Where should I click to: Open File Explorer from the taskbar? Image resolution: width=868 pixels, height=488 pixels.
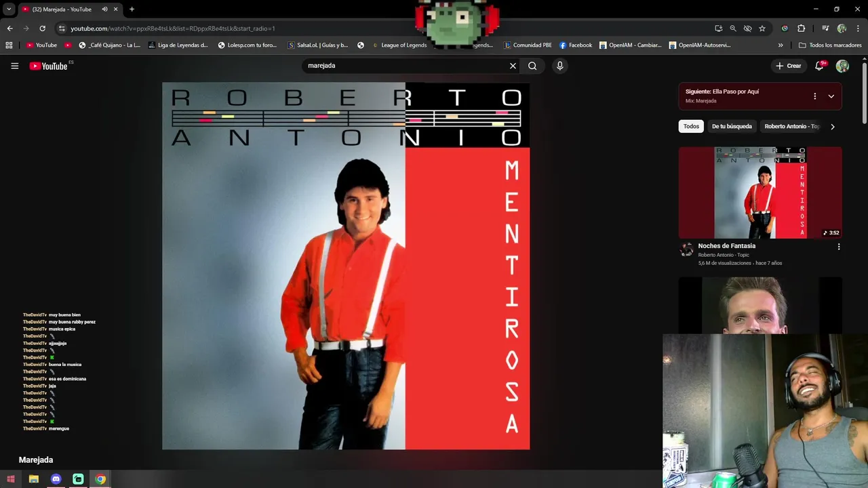[x=33, y=479]
